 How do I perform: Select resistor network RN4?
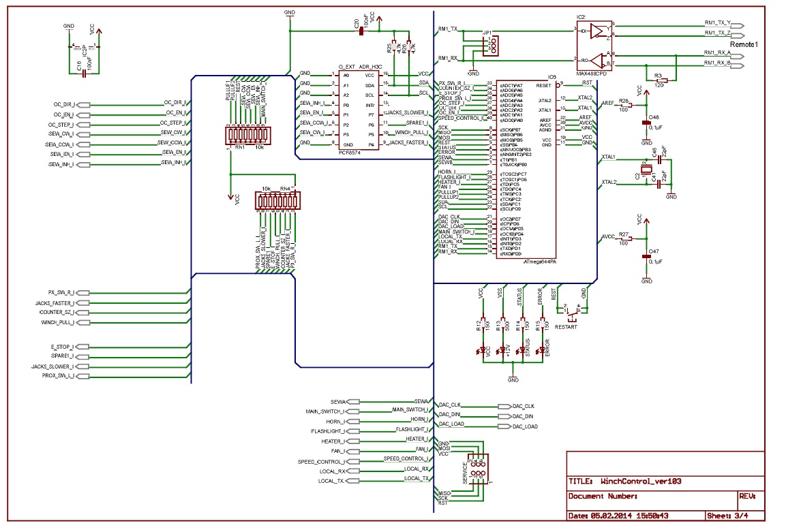(277, 201)
